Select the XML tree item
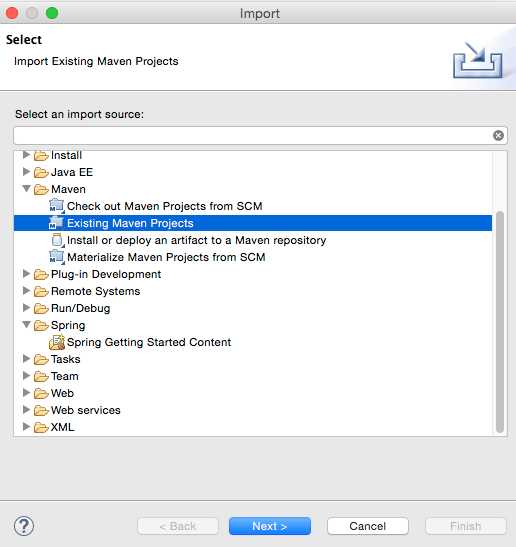Image resolution: width=516 pixels, height=547 pixels. click(62, 427)
